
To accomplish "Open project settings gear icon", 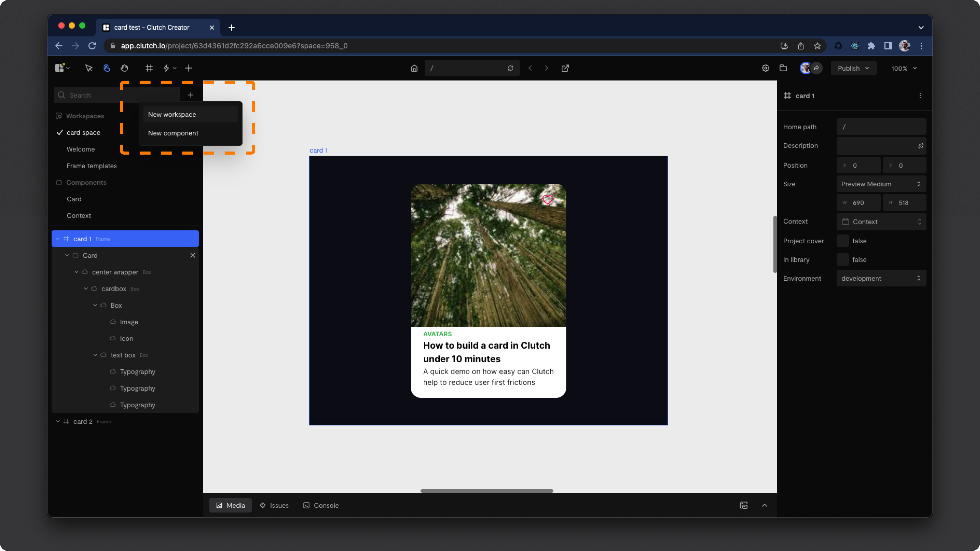I will [x=765, y=68].
